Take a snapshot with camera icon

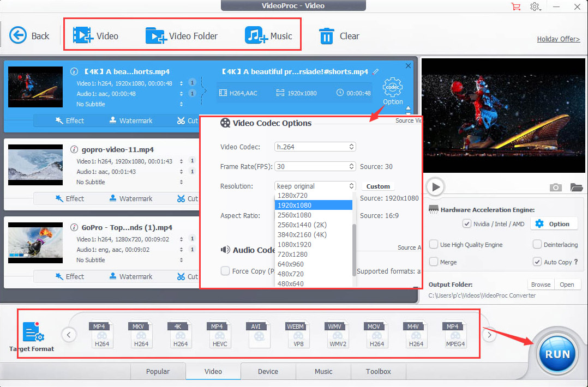pyautogui.click(x=555, y=187)
